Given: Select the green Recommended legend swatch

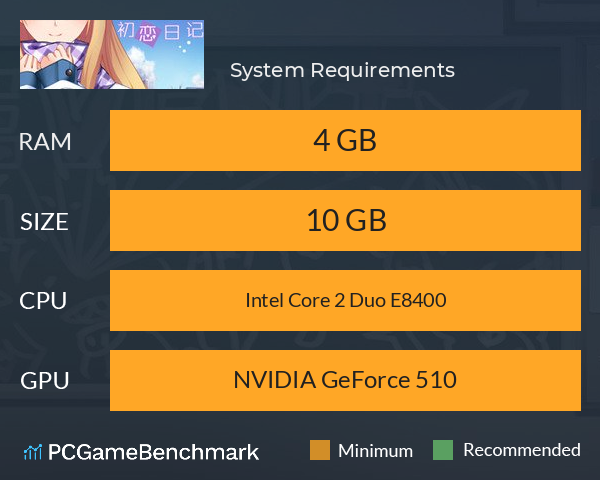Looking at the screenshot, I should [443, 450].
